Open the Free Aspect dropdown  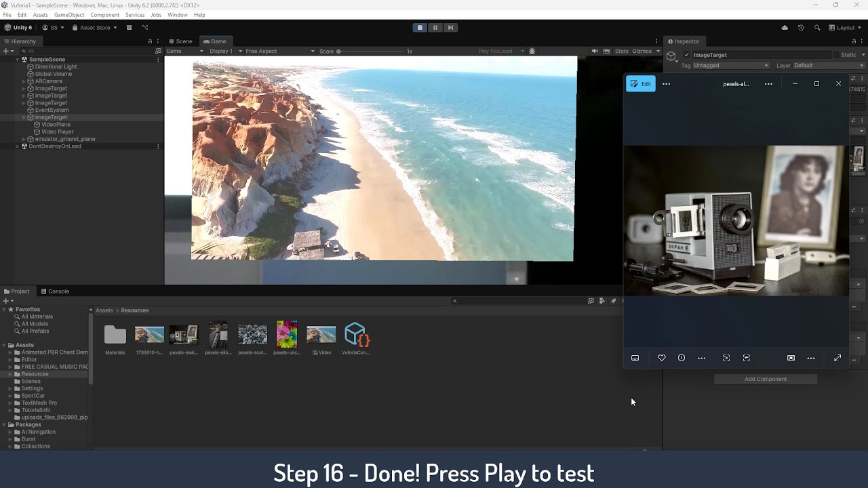pyautogui.click(x=280, y=51)
